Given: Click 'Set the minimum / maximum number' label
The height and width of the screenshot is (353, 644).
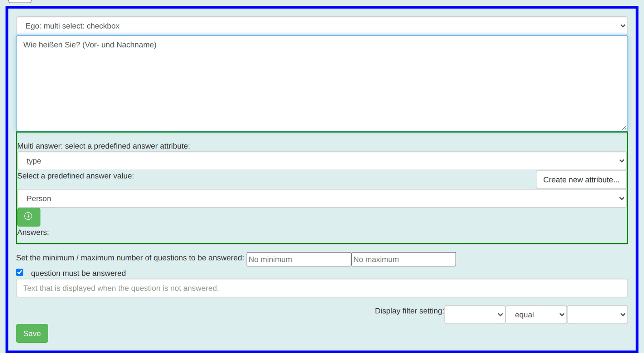Looking at the screenshot, I should [130, 258].
